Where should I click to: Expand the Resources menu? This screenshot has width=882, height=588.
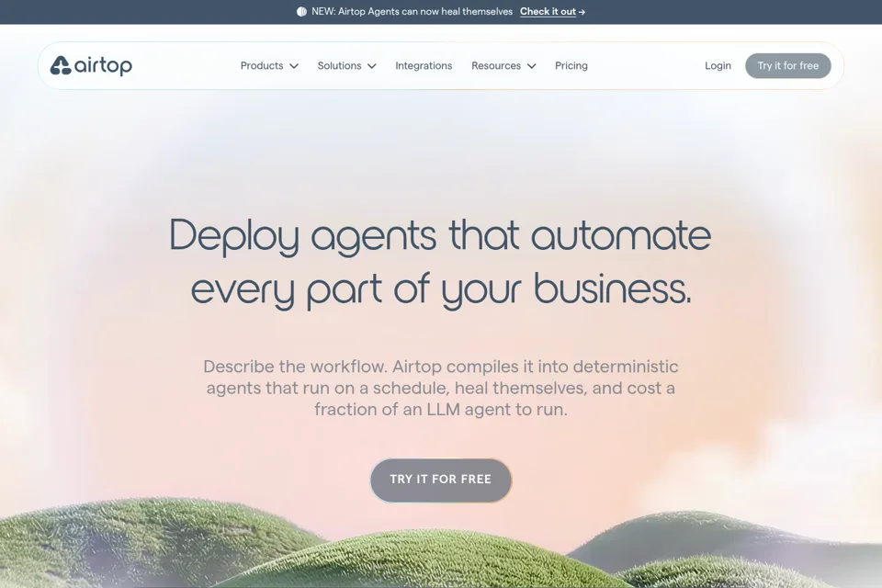tap(503, 66)
